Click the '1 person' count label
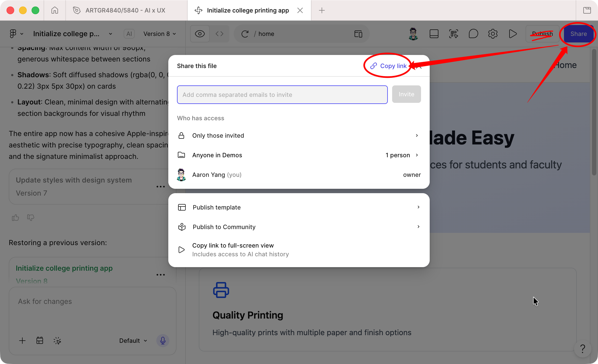This screenshot has width=598, height=364. pyautogui.click(x=398, y=155)
